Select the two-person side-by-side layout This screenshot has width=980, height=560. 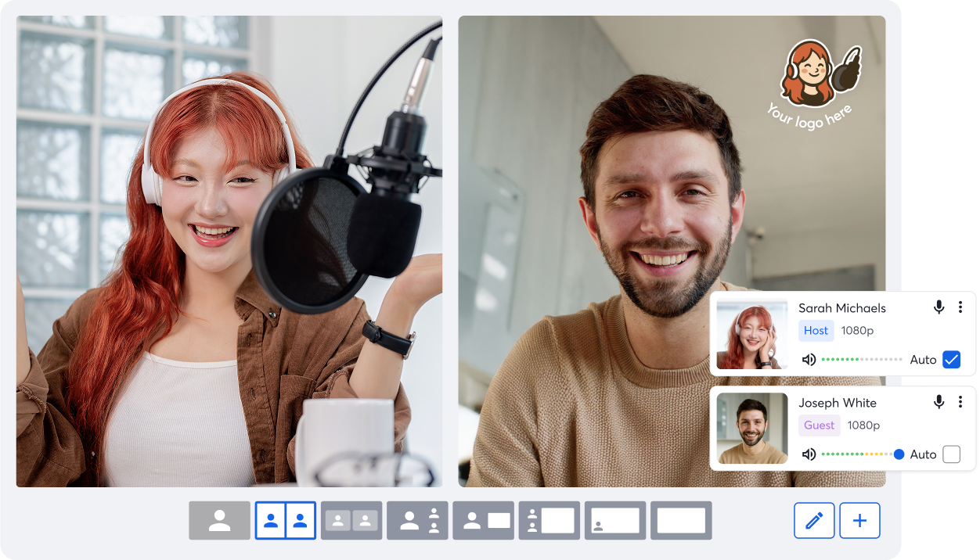point(285,521)
